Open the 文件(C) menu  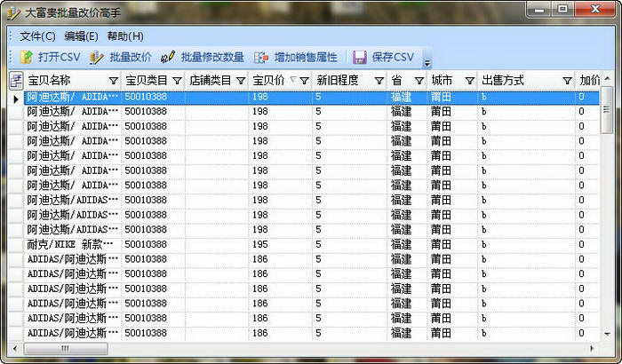click(37, 36)
